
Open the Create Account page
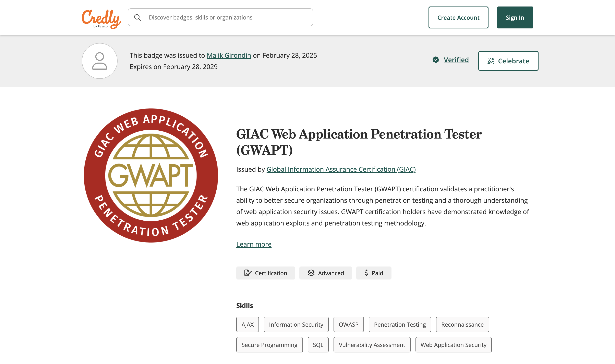tap(458, 17)
